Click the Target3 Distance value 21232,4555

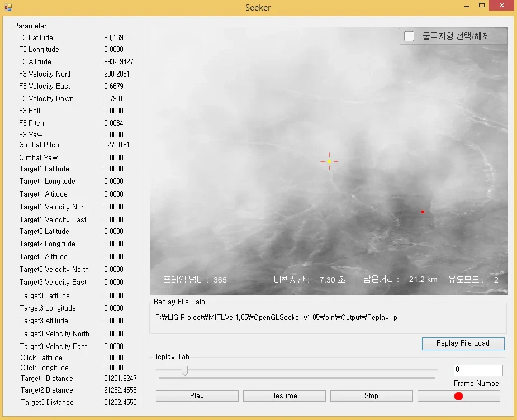click(x=120, y=402)
